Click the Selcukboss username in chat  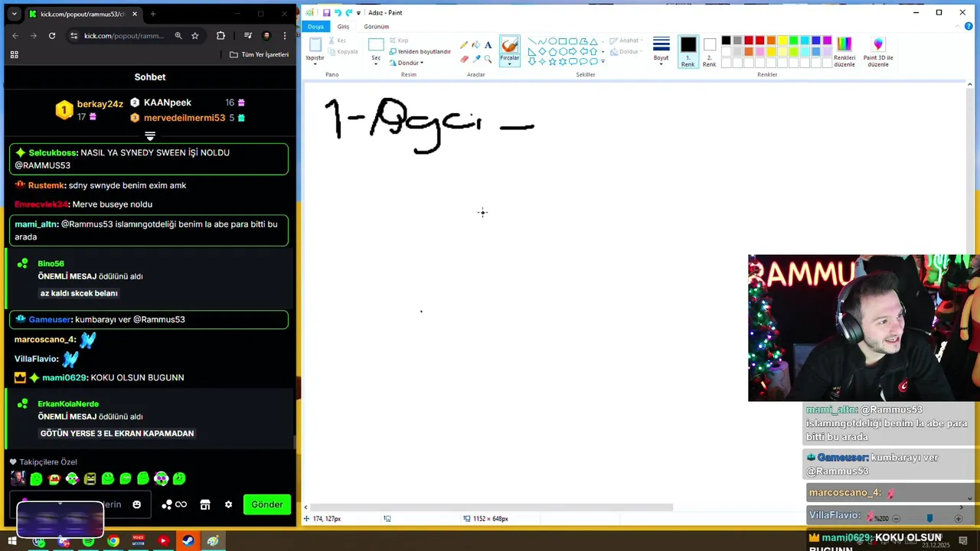coord(53,152)
